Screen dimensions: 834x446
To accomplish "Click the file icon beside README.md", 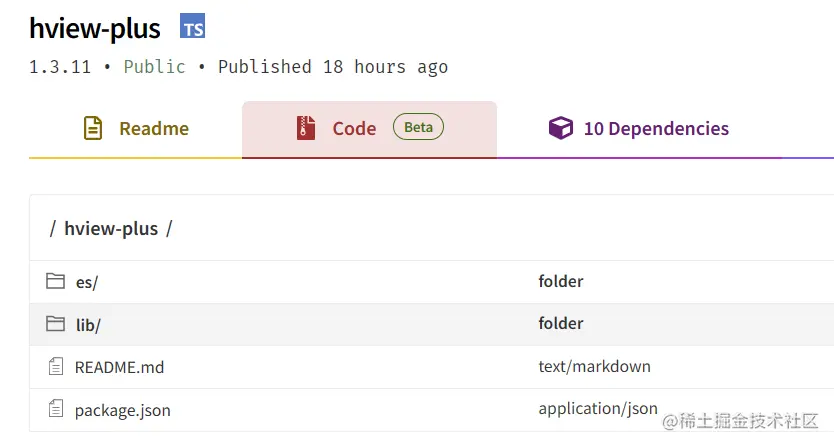I will click(x=56, y=366).
